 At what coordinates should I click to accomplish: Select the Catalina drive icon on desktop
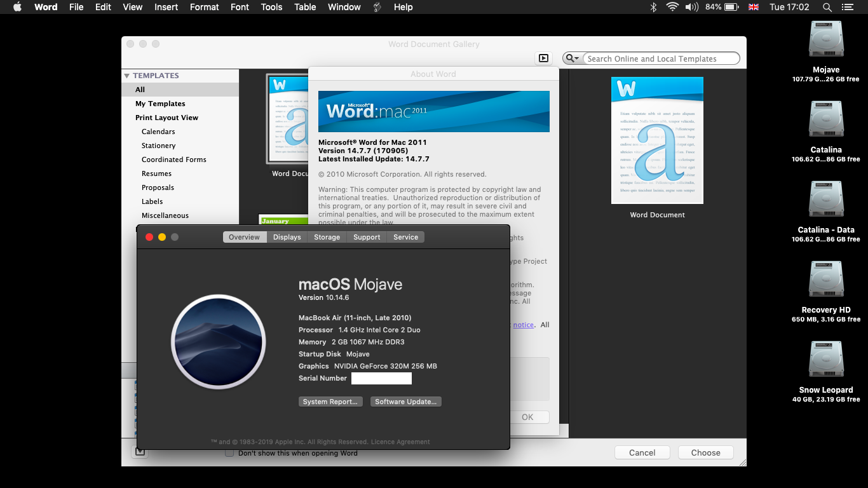(825, 119)
